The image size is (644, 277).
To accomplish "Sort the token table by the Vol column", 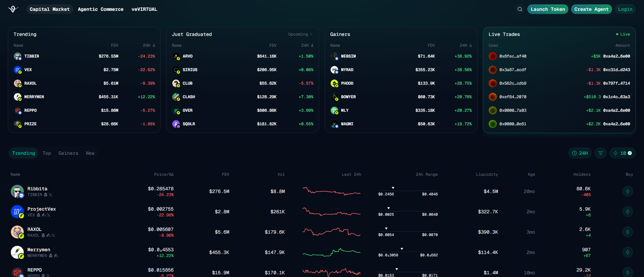I will coord(281,174).
